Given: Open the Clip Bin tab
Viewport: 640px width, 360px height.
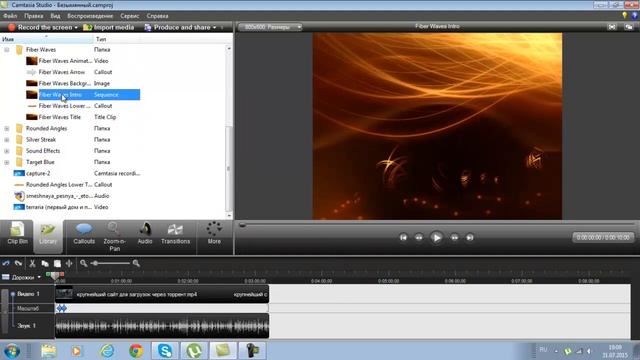Looking at the screenshot, I should (17, 233).
